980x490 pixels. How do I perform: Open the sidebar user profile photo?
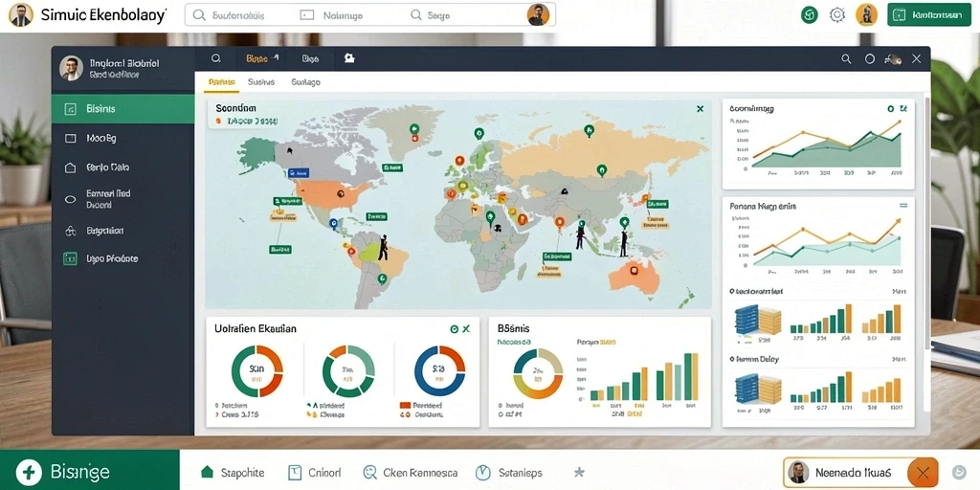point(71,68)
